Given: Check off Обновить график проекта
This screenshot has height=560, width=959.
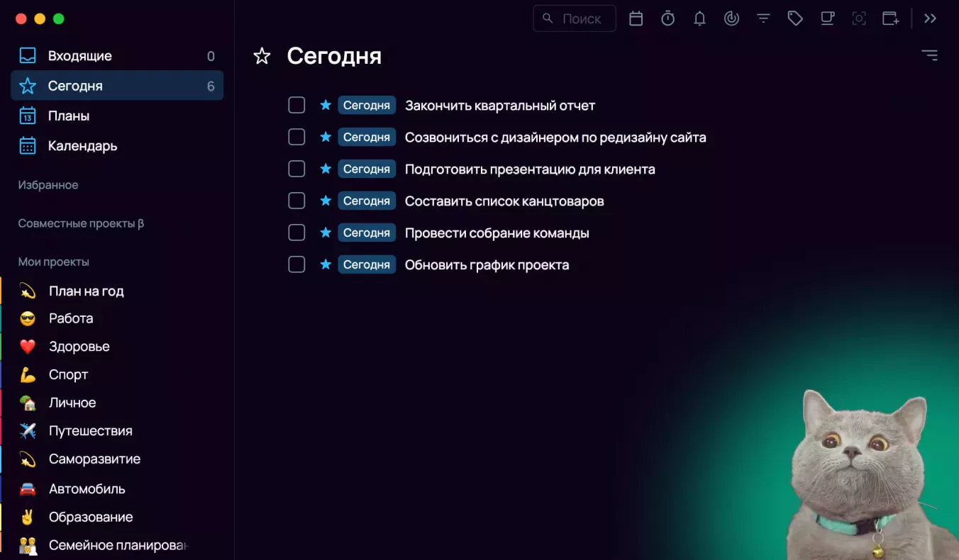Looking at the screenshot, I should coord(296,264).
